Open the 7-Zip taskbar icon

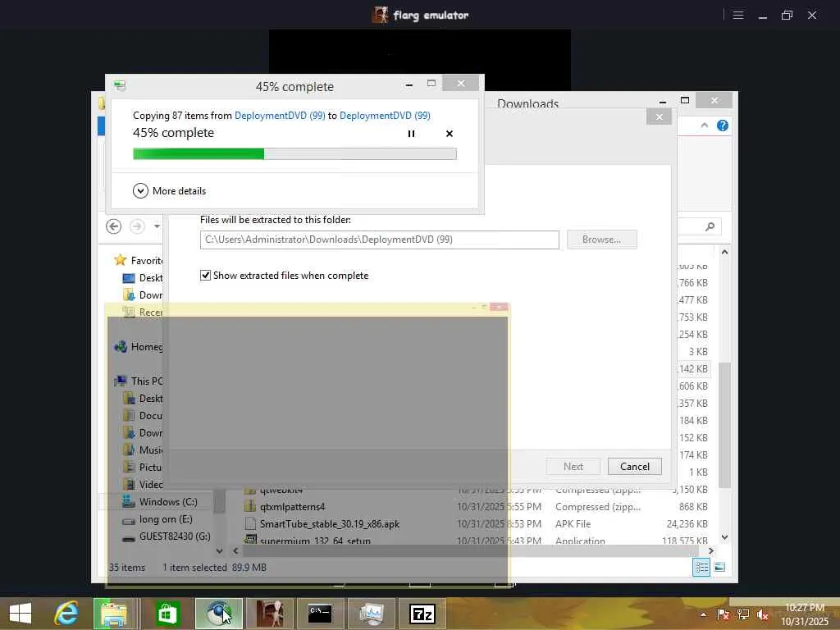click(x=422, y=614)
